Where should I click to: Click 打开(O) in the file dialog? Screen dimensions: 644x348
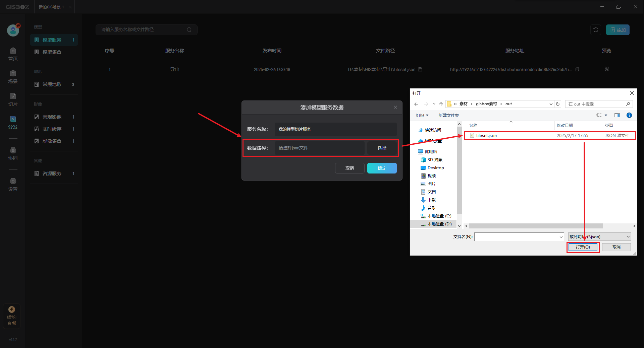pyautogui.click(x=583, y=247)
